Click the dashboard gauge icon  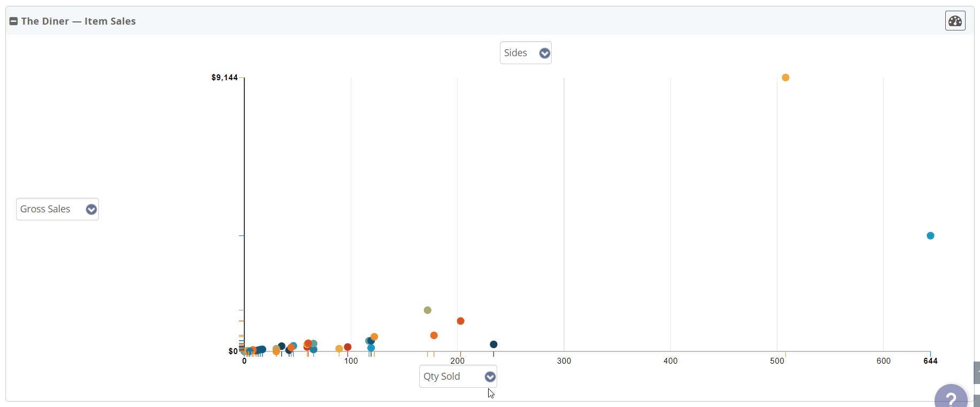coord(955,21)
